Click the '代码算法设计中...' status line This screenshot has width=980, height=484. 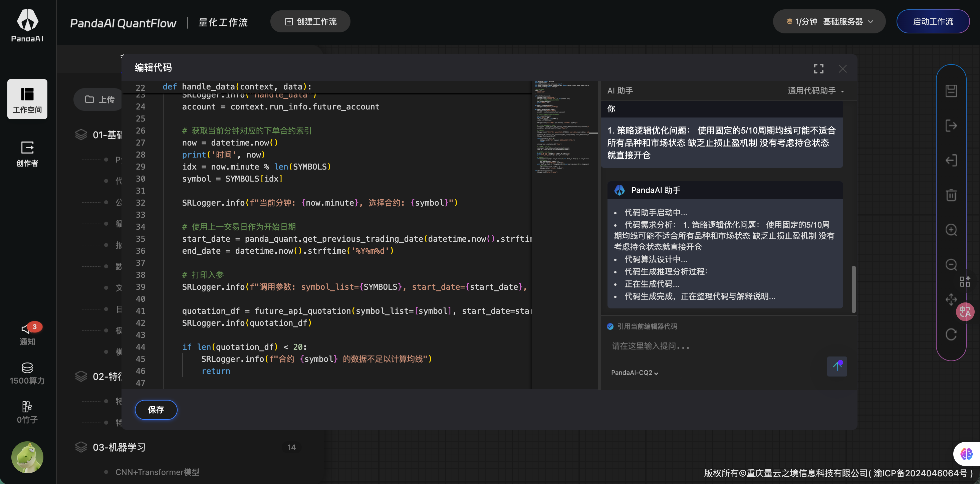click(656, 259)
